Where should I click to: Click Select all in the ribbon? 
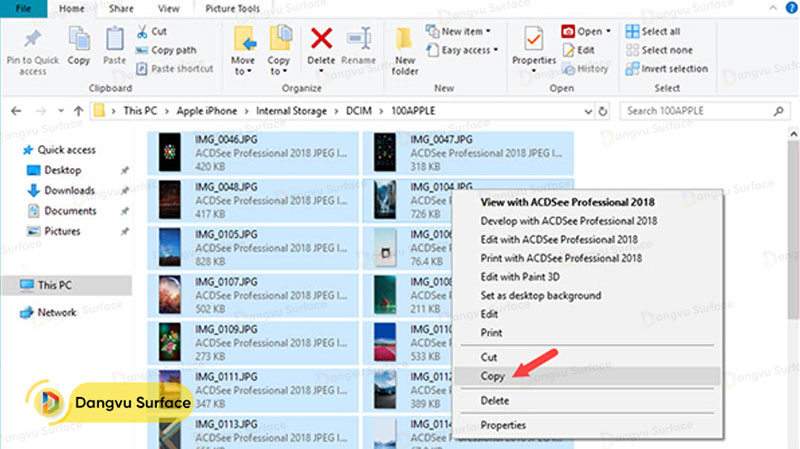tap(653, 32)
